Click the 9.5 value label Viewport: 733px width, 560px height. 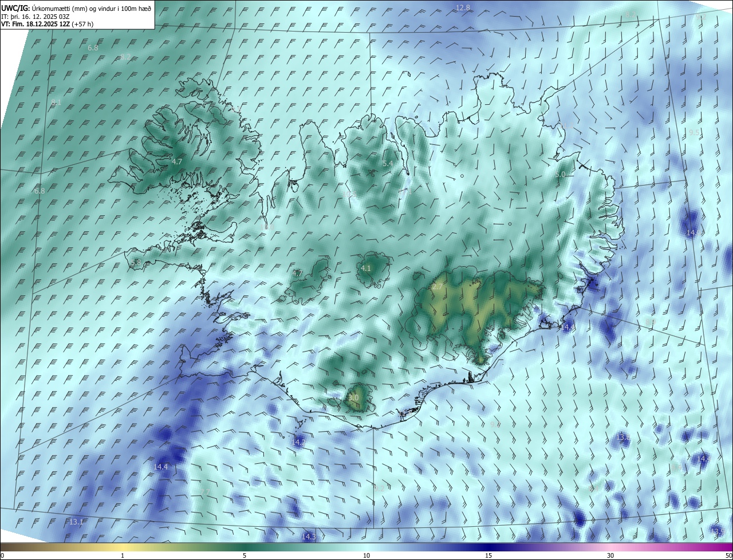coord(694,132)
